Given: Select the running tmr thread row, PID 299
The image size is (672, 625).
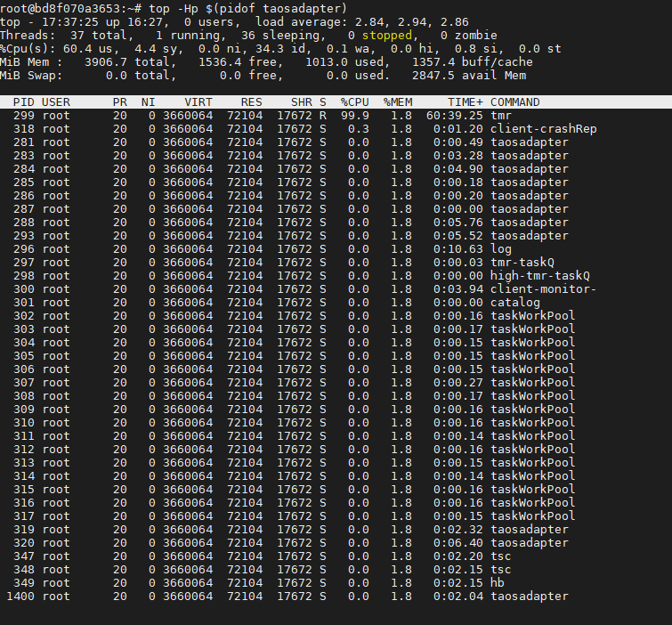Looking at the screenshot, I should coord(267,116).
